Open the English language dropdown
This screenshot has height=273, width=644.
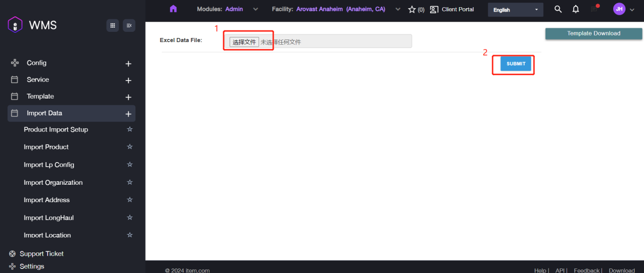515,10
